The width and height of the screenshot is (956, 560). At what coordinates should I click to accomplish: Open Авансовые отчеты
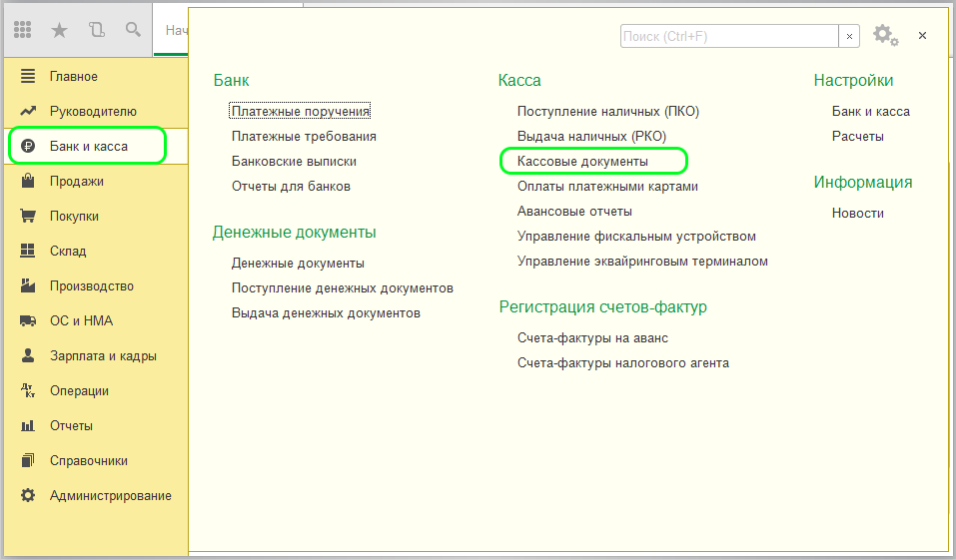(x=574, y=212)
